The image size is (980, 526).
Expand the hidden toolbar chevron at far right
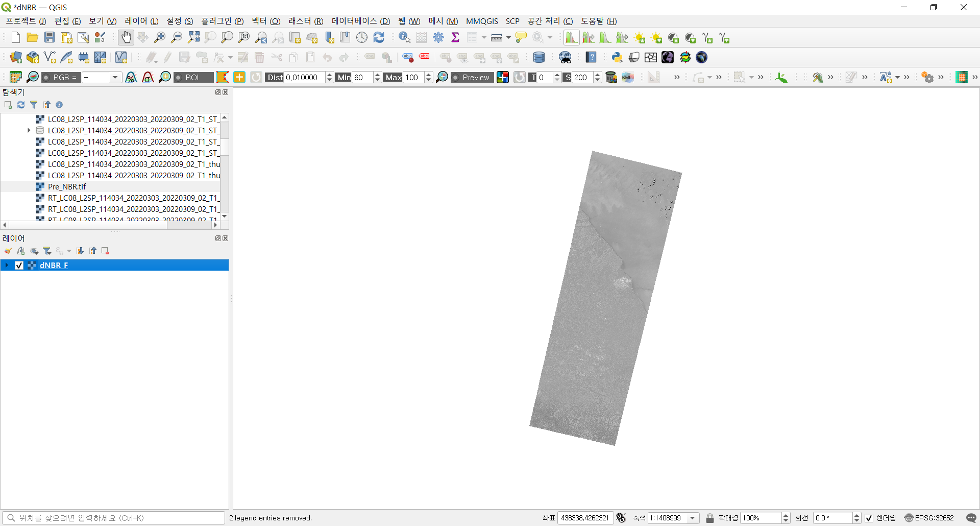[975, 77]
